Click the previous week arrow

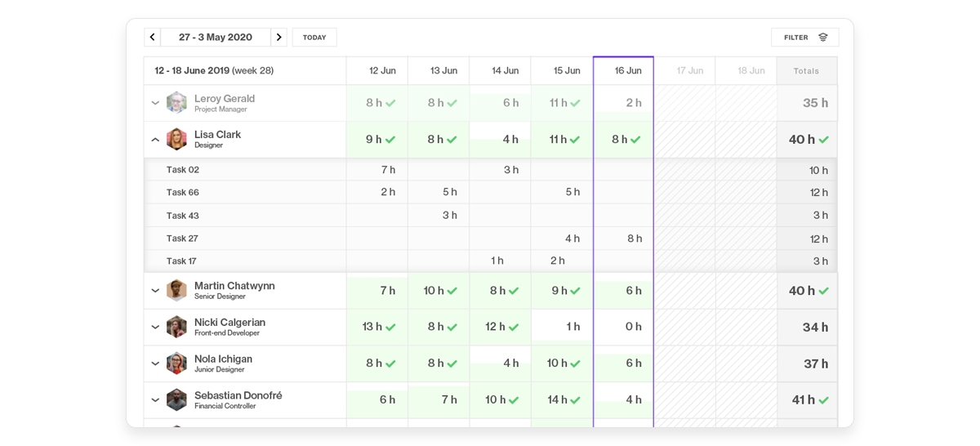pyautogui.click(x=152, y=38)
